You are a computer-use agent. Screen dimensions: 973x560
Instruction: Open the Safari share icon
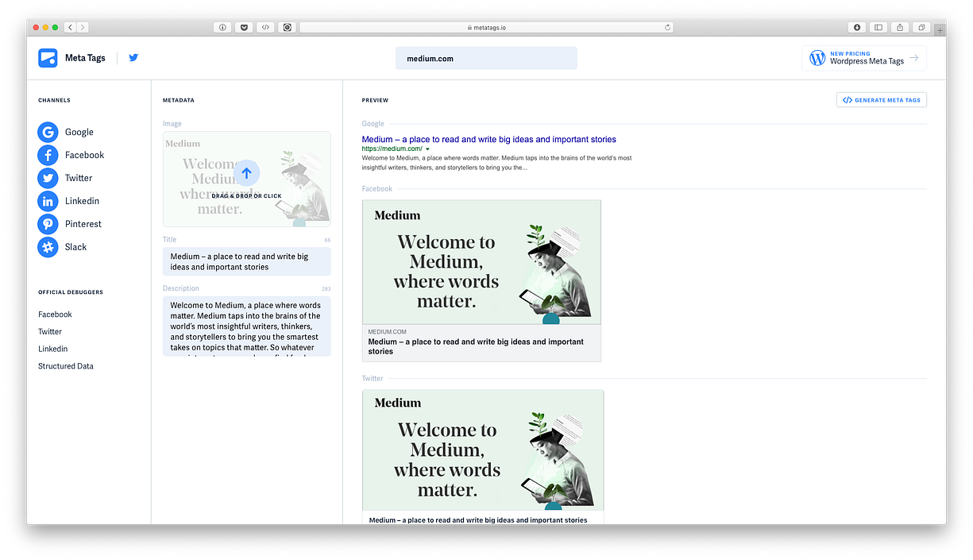pyautogui.click(x=900, y=27)
